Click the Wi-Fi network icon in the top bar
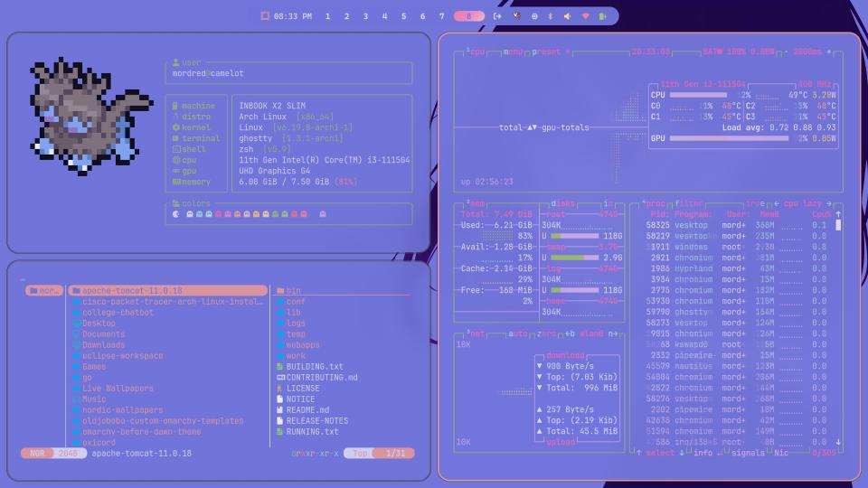Viewport: 868px width, 488px height. (585, 16)
